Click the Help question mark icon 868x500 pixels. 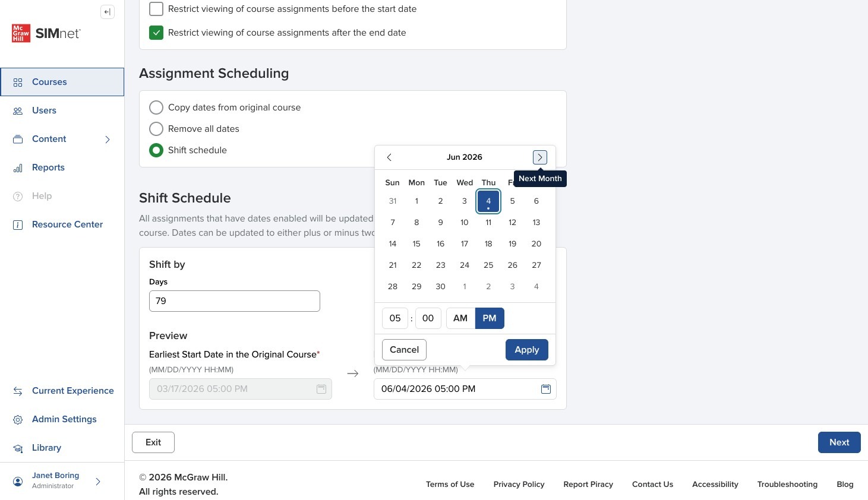tap(18, 196)
